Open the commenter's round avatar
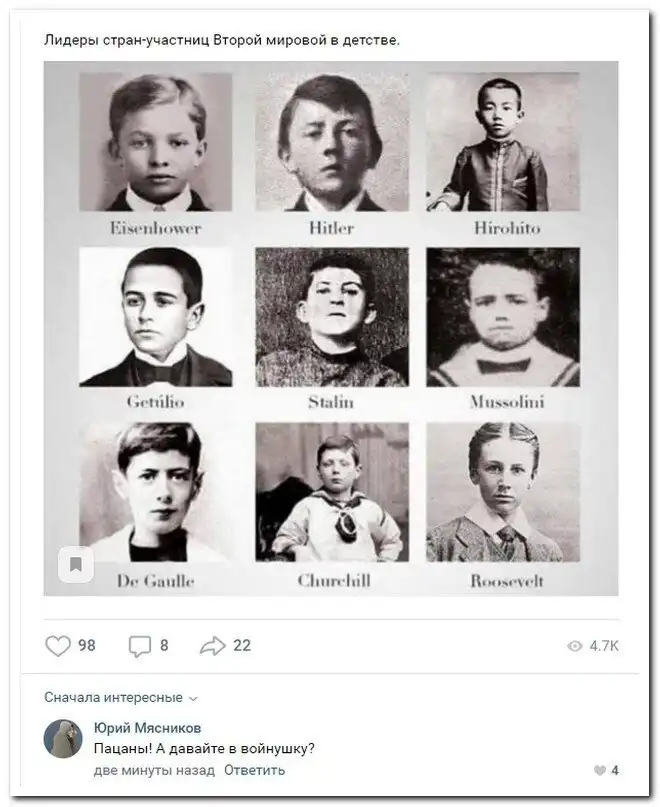The height and width of the screenshot is (807, 660). (63, 739)
